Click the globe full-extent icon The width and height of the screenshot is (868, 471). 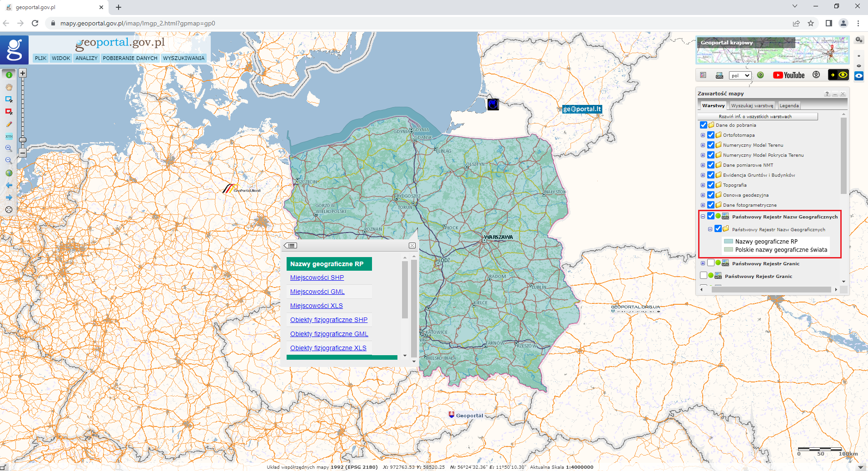[x=9, y=173]
